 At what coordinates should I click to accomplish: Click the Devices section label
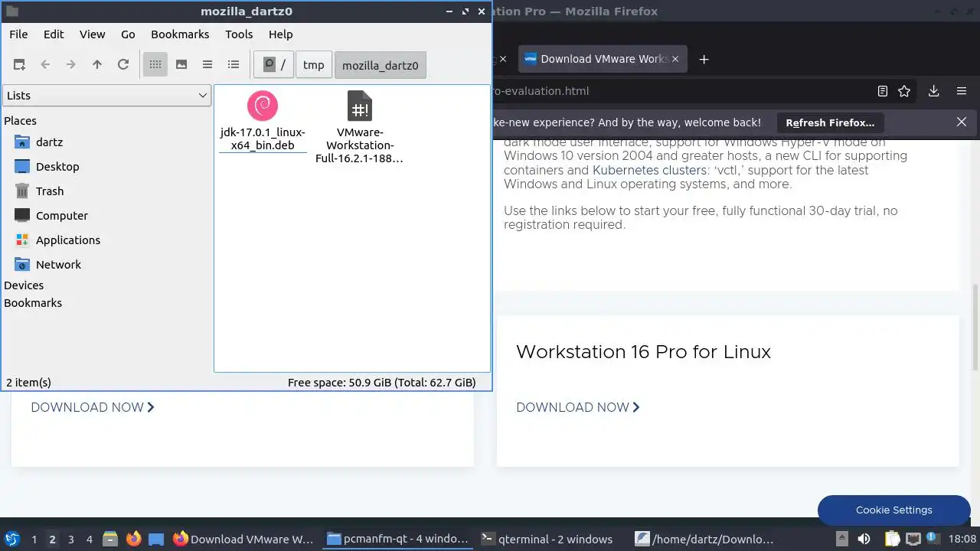click(24, 285)
